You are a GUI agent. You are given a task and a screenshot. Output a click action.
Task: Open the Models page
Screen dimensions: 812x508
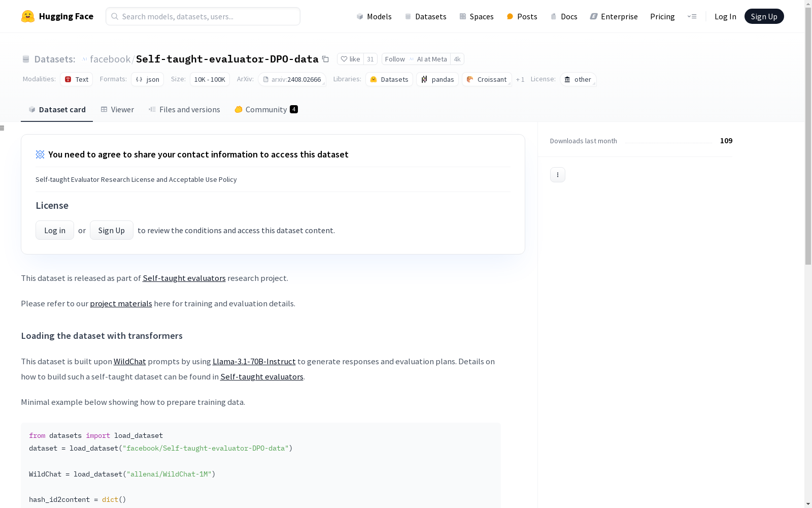point(374,16)
